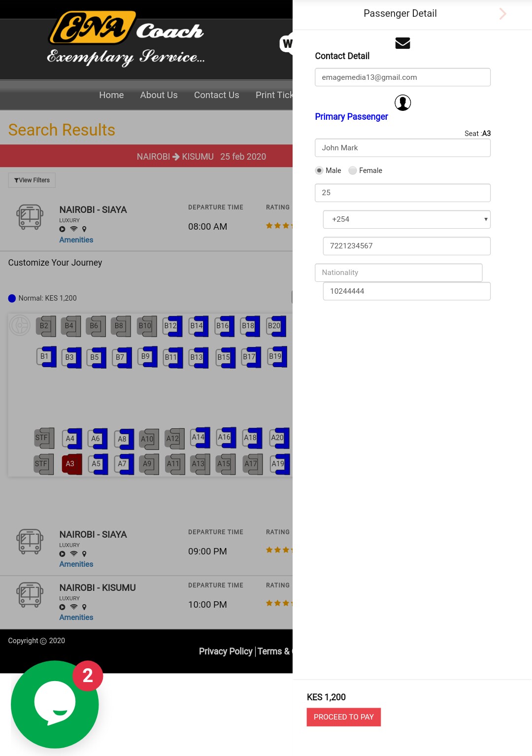Open the +254 country code dropdown

pyautogui.click(x=406, y=219)
